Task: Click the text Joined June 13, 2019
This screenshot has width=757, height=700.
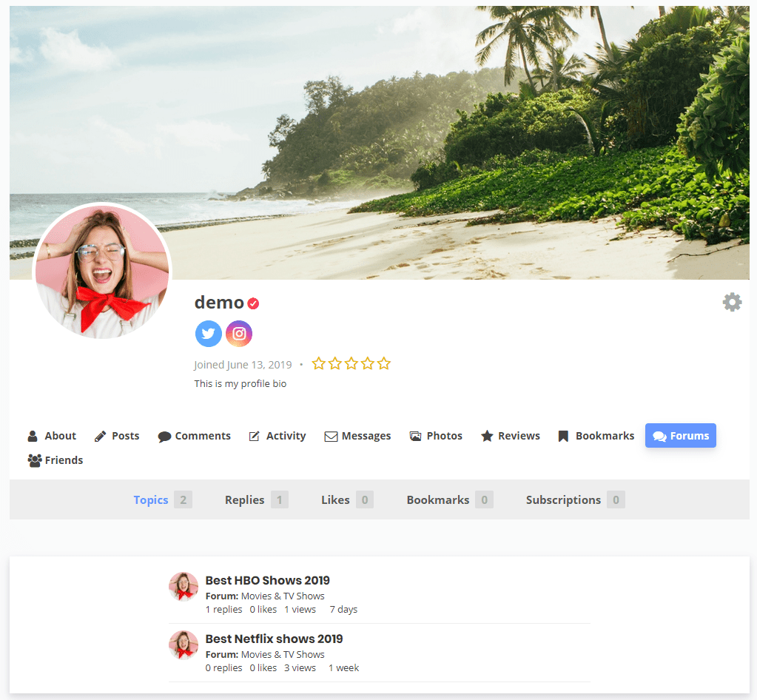Action: tap(243, 365)
